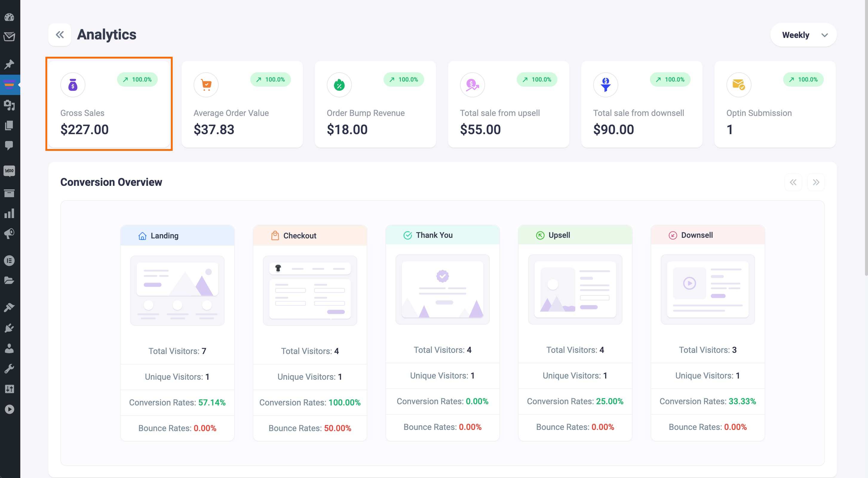Select the active WPFunnels funnel icon
868x478 pixels.
[x=10, y=84]
